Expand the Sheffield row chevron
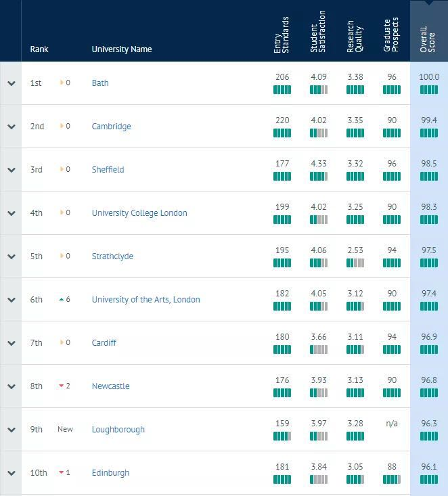 pos(11,170)
